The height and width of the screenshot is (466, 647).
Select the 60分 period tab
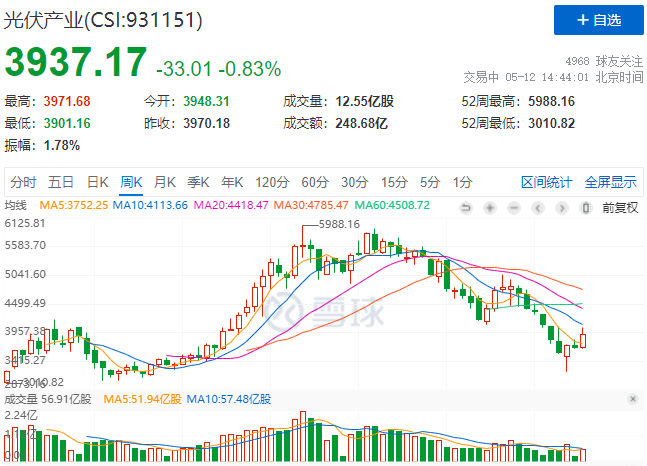(x=315, y=182)
